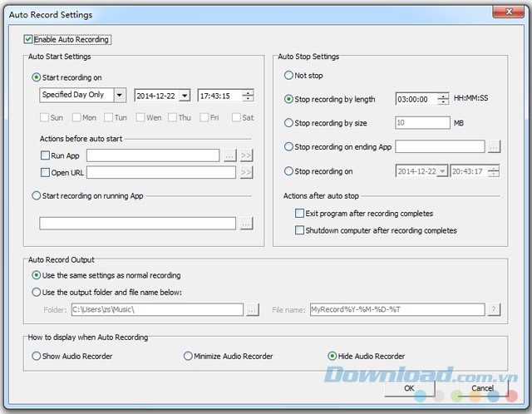
Task: Select Stop recording by size option
Action: click(x=289, y=123)
